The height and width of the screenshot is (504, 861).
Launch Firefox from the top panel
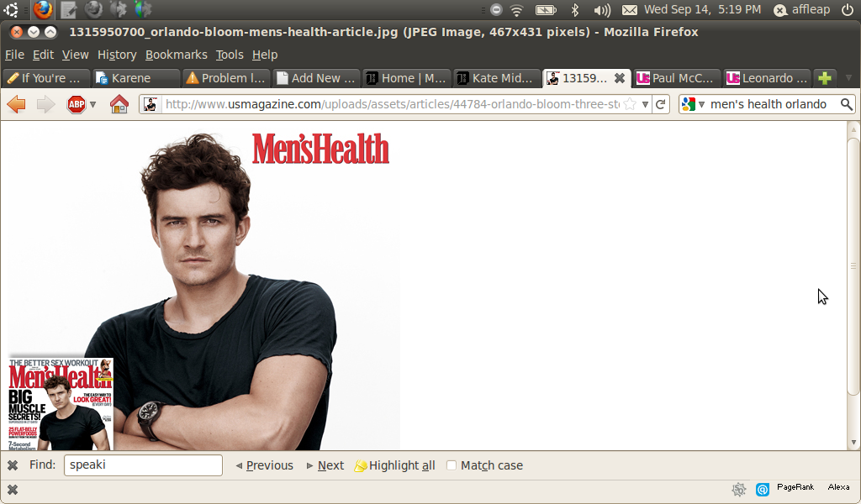(x=43, y=9)
